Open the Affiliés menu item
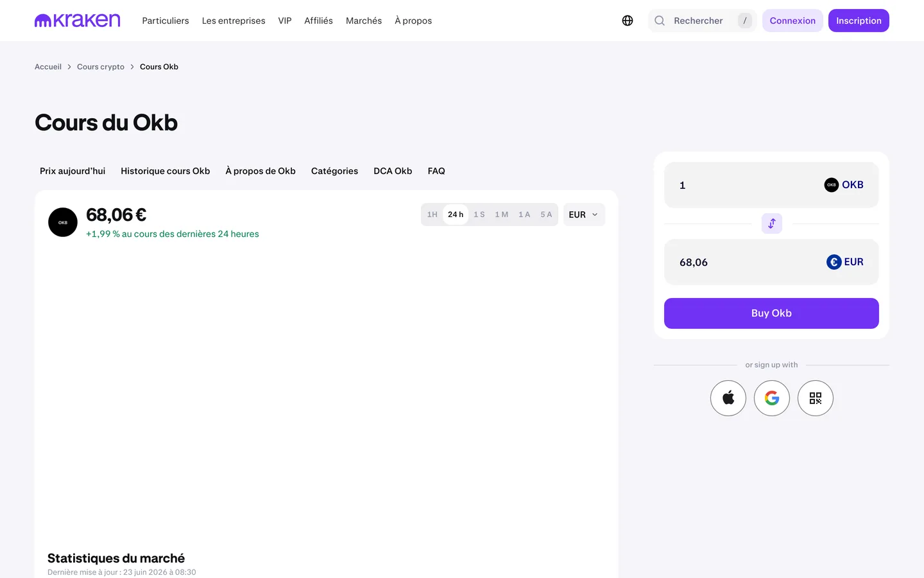 (x=319, y=21)
